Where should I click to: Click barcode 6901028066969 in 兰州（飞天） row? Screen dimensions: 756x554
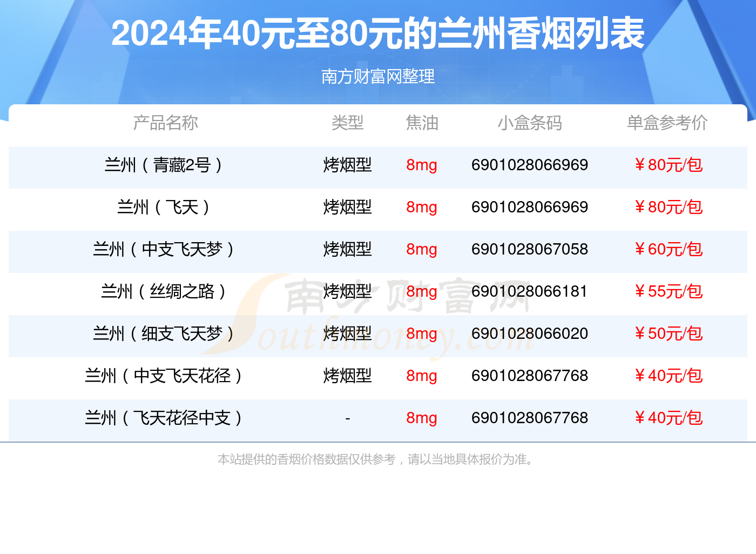pyautogui.click(x=530, y=207)
